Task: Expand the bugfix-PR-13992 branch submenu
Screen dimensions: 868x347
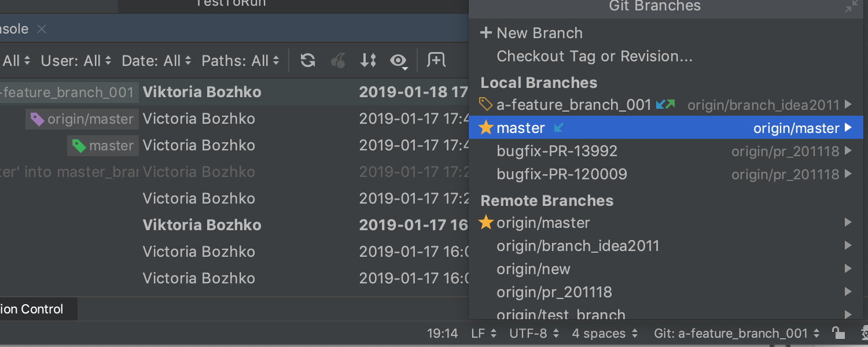Action: (848, 152)
